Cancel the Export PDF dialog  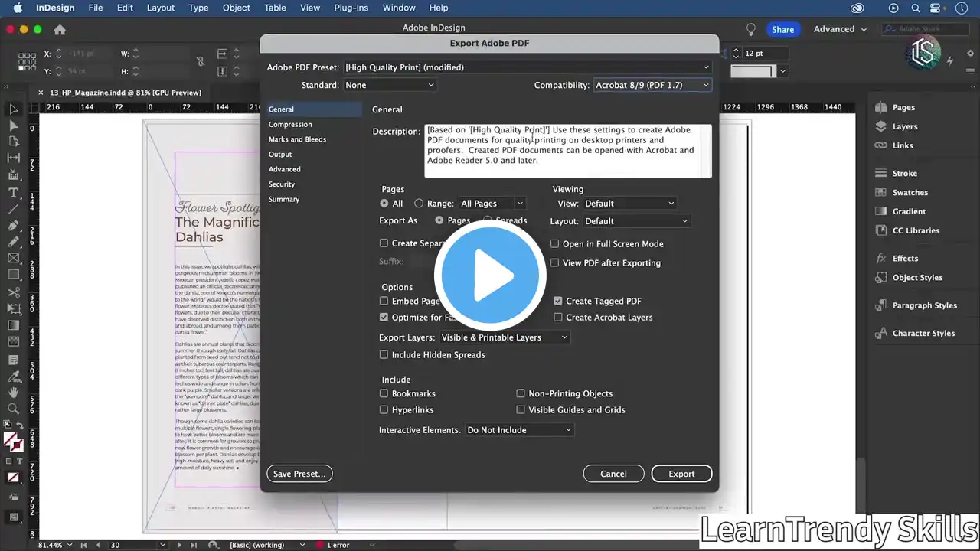[613, 474]
